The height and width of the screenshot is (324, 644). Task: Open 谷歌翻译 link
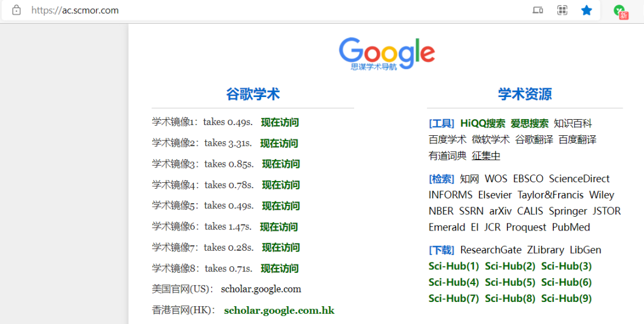[x=534, y=139]
